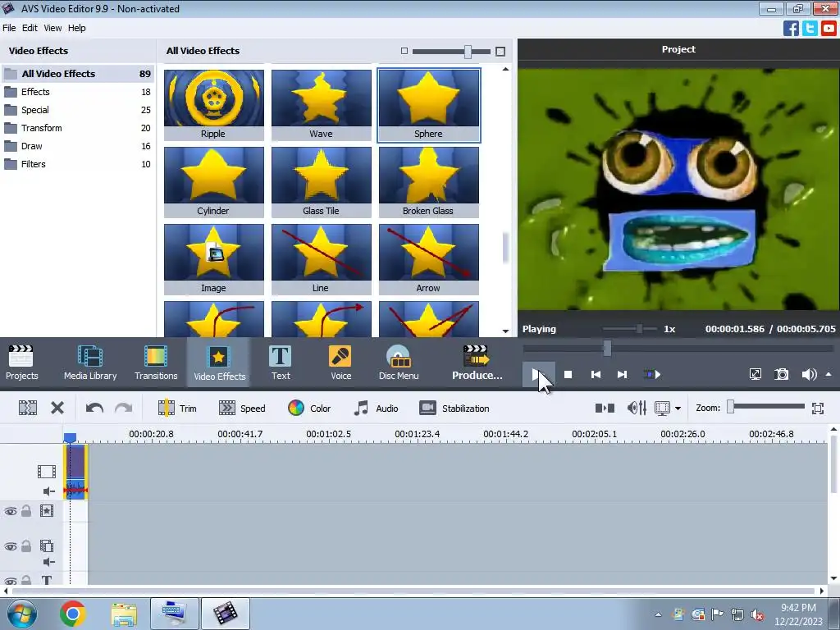Click the Produce button
This screenshot has width=840, height=630.
tap(477, 362)
